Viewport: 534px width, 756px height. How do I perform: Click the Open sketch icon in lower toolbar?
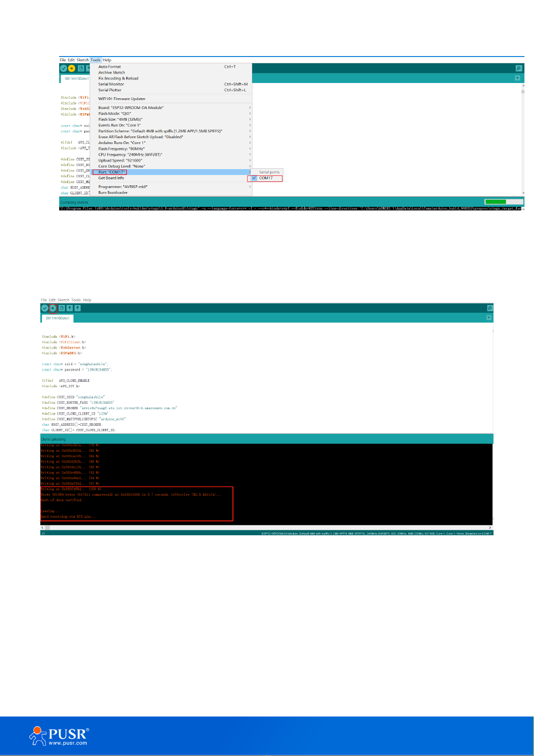pyautogui.click(x=69, y=308)
